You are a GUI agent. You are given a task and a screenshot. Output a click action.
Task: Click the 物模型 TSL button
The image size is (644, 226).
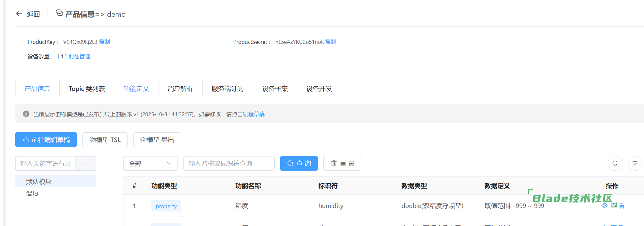[x=105, y=140]
